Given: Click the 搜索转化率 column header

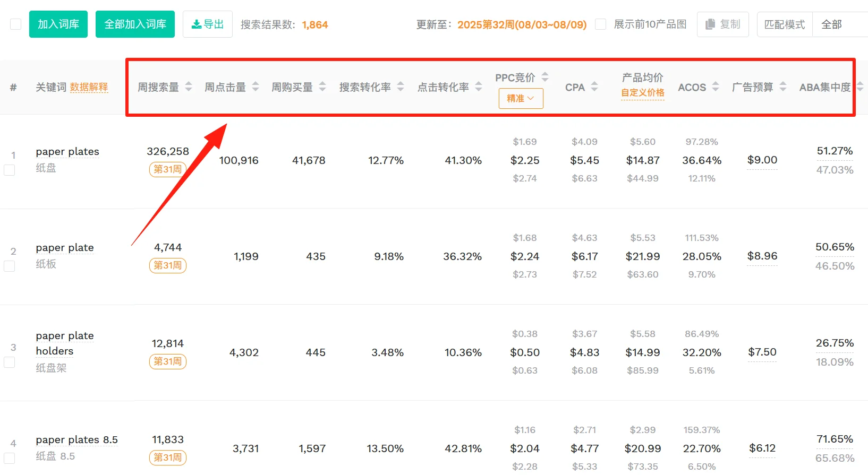Looking at the screenshot, I should (365, 87).
